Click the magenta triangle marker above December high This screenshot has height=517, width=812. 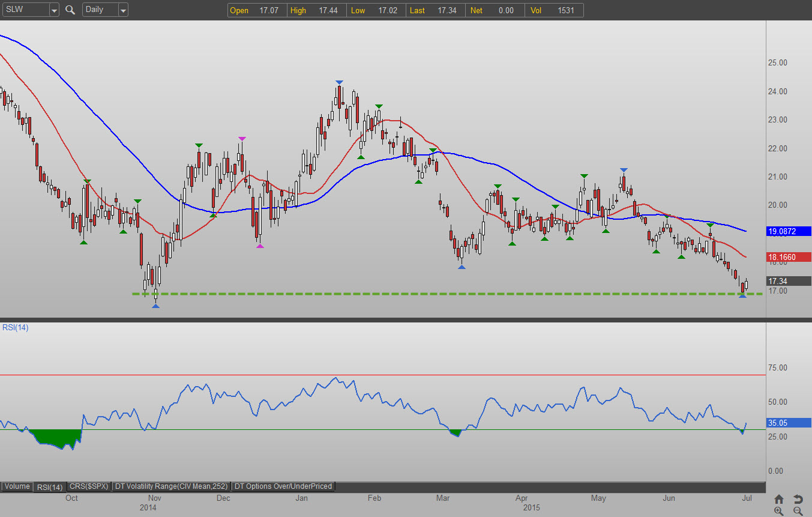pos(242,139)
